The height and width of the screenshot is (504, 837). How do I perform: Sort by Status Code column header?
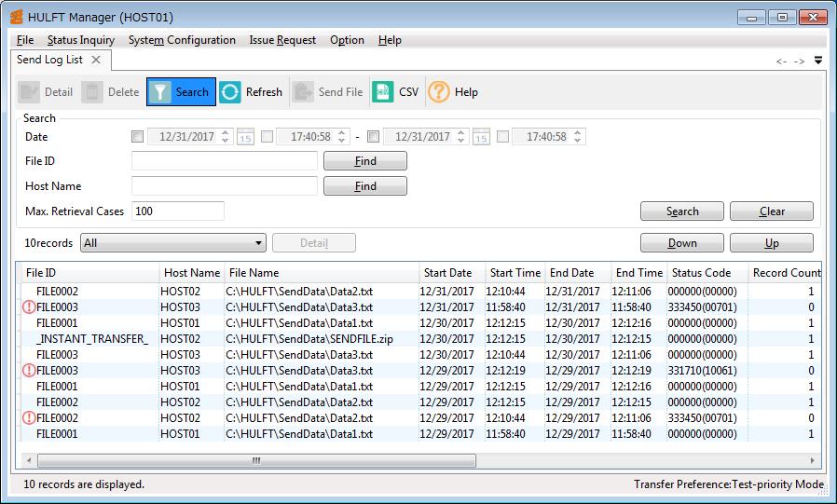[707, 273]
